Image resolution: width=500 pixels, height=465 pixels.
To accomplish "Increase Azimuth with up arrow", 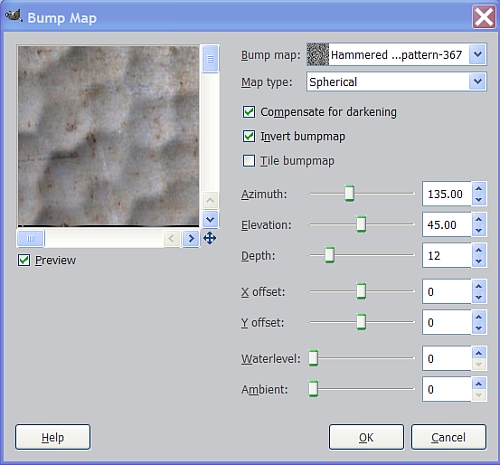I will point(479,188).
